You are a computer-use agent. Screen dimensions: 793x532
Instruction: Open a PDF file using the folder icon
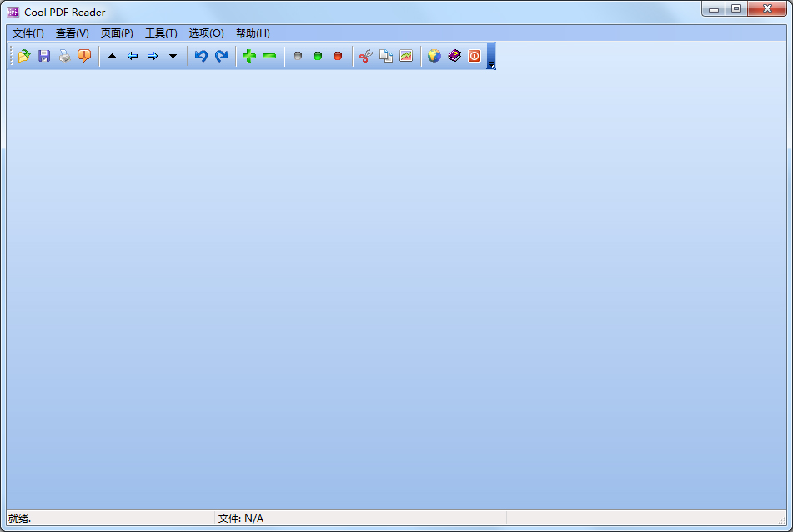point(23,56)
